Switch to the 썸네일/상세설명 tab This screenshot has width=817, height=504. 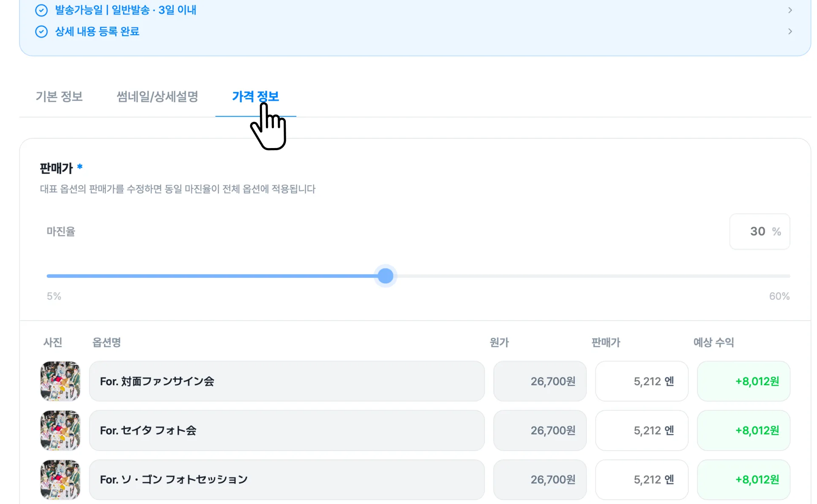[157, 97]
